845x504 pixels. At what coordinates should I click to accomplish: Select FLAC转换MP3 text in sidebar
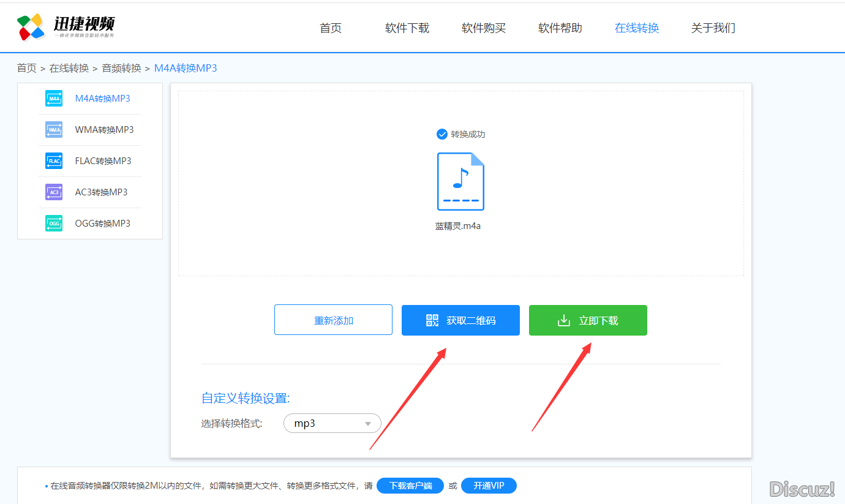pyautogui.click(x=103, y=160)
